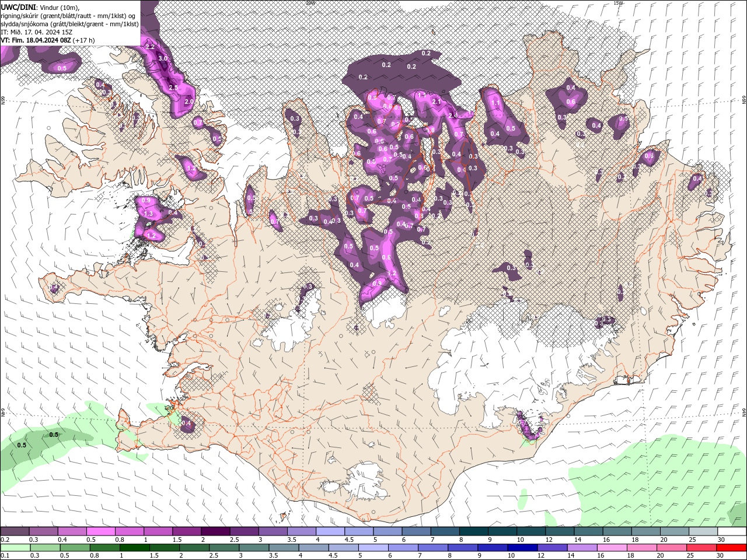Select the 'slydda/snjókoma' legend description line
747x560 pixels.
click(x=69, y=24)
